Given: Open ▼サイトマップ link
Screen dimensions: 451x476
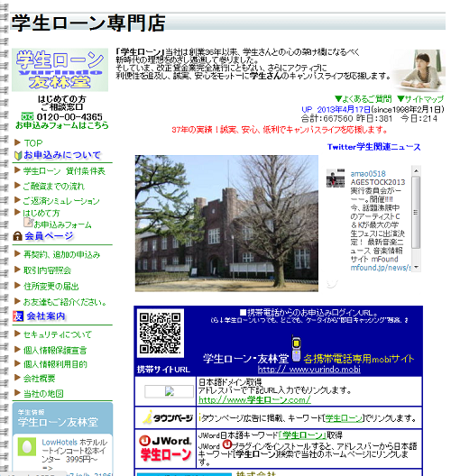Looking at the screenshot, I should point(420,99).
